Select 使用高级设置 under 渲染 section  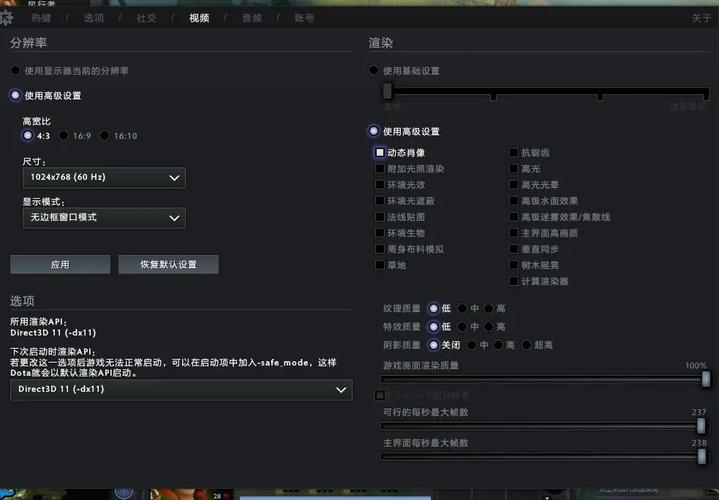click(x=374, y=131)
